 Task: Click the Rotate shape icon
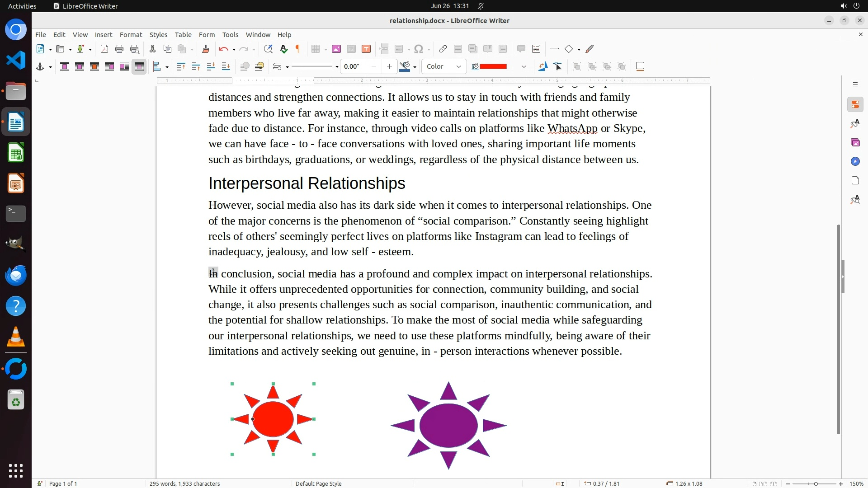pos(542,66)
